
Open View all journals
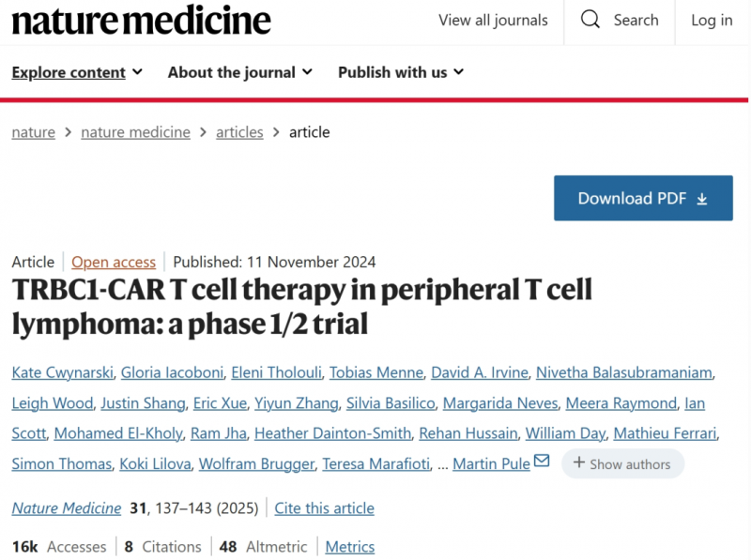pos(493,20)
